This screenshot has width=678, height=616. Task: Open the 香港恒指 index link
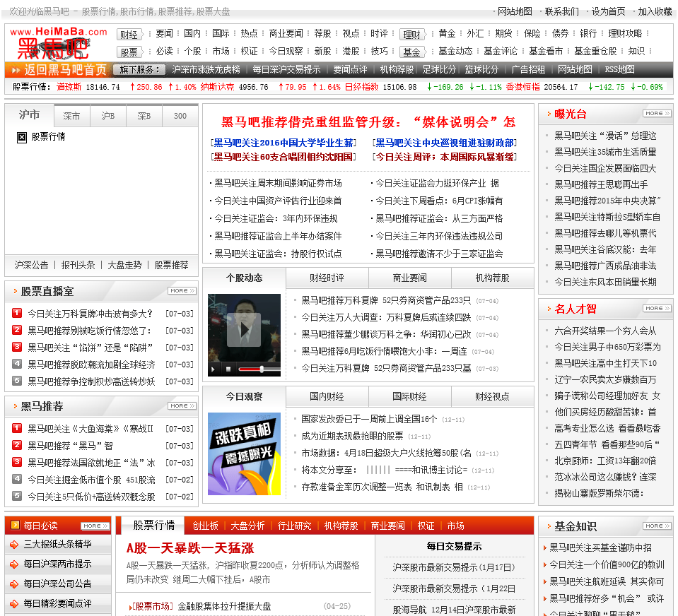pyautogui.click(x=522, y=87)
